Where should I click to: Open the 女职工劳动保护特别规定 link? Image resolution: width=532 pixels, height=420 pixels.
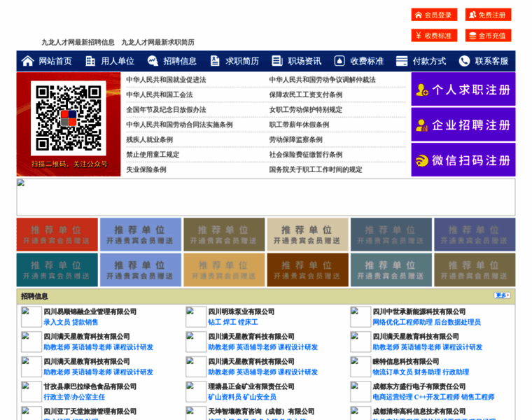[305, 110]
